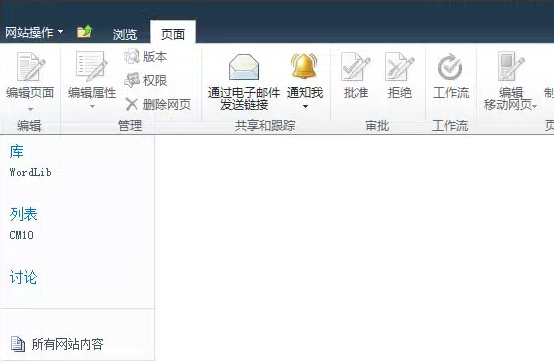Image resolution: width=554 pixels, height=364 pixels.
Task: Select the 页面 ribbon tab
Action: tap(173, 34)
